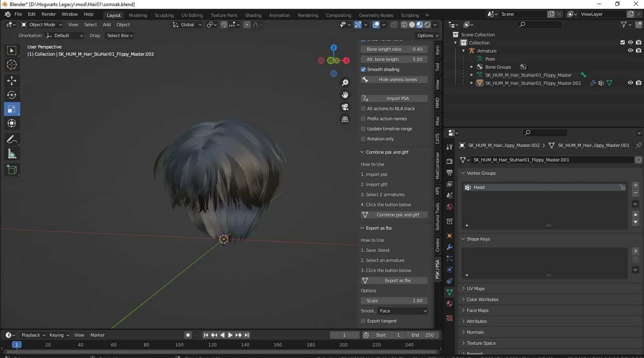Open the Select Box drag dropdown

(119, 36)
